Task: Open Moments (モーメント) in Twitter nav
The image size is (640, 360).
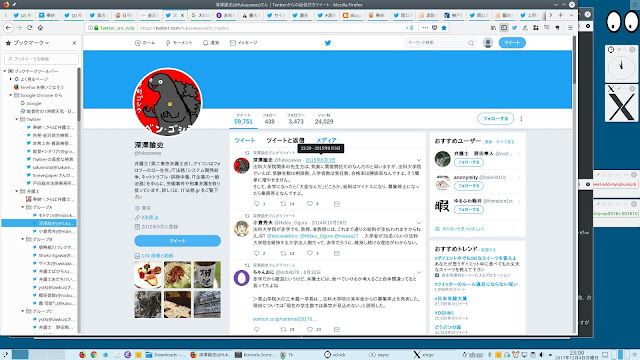Action: (179, 42)
